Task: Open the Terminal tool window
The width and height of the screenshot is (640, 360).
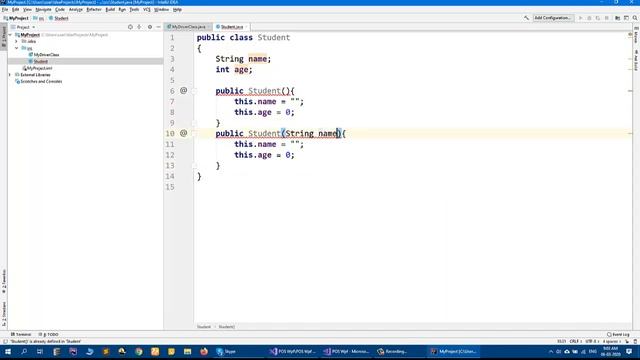Action: pos(21,334)
